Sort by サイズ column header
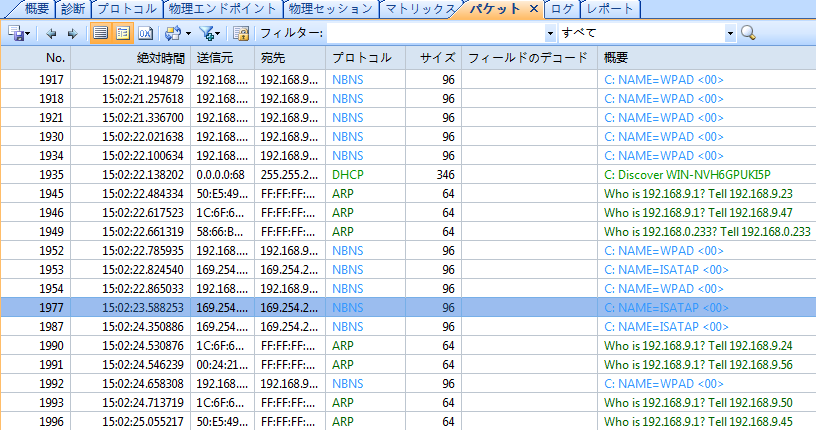Image resolution: width=816 pixels, height=430 pixels. click(x=437, y=58)
